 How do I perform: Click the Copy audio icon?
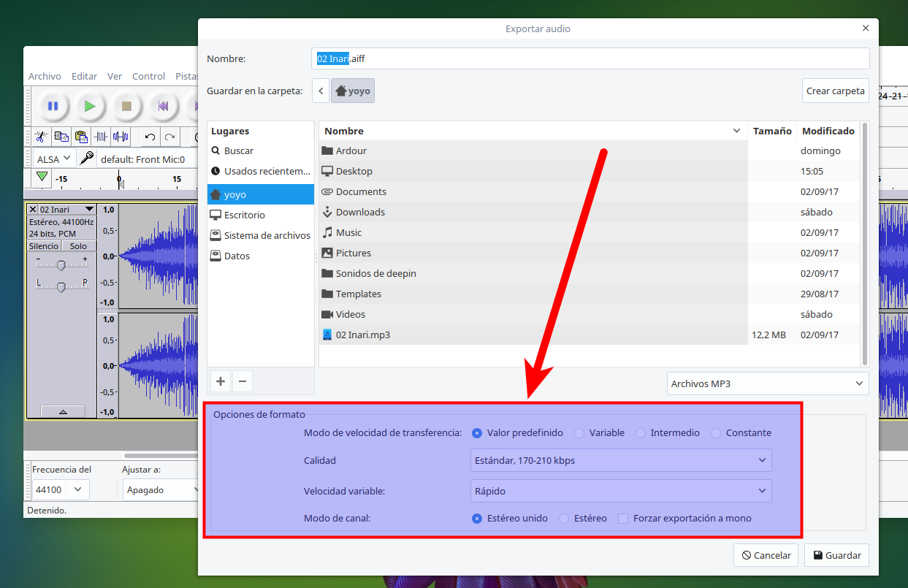[x=61, y=137]
